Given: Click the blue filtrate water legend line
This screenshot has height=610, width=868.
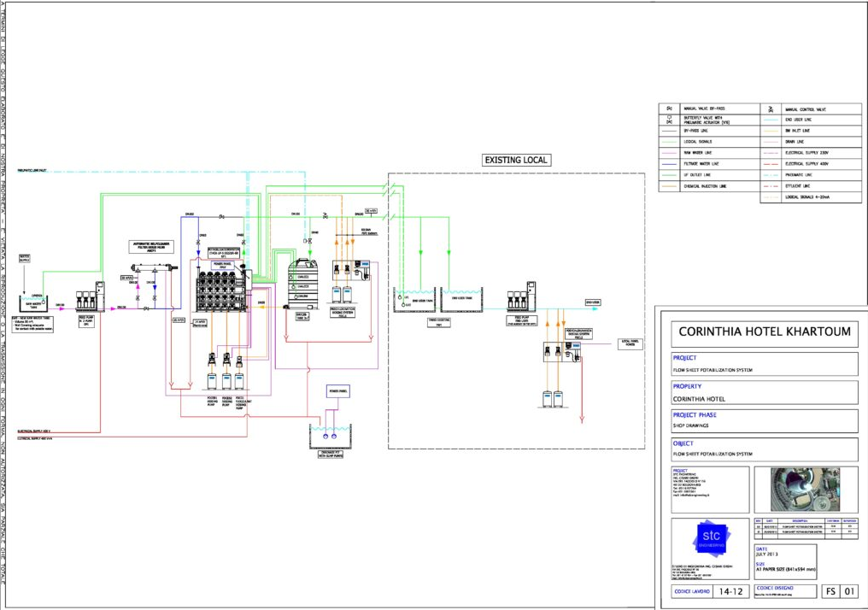Looking at the screenshot, I should (669, 164).
